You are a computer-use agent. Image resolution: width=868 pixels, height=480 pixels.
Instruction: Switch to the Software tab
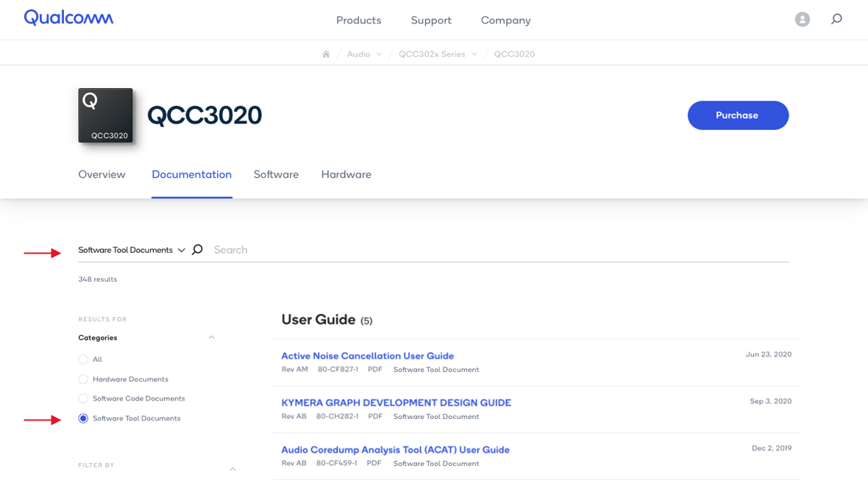click(276, 174)
